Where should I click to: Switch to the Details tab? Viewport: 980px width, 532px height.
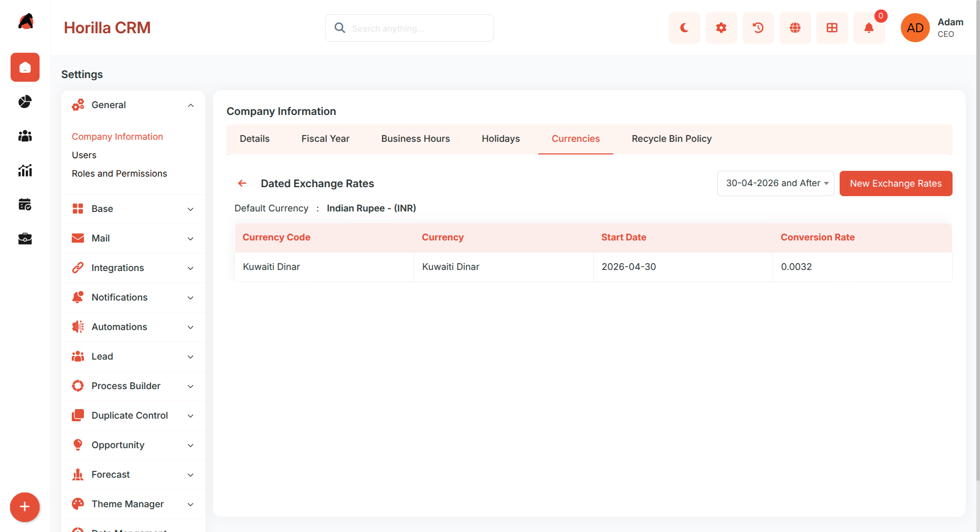[254, 139]
